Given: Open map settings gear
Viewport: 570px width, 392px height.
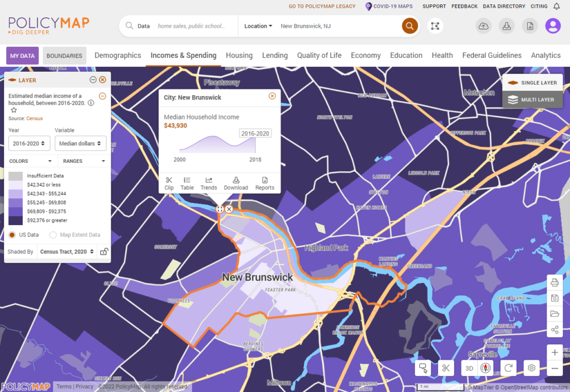Looking at the screenshot, I should pos(532,368).
